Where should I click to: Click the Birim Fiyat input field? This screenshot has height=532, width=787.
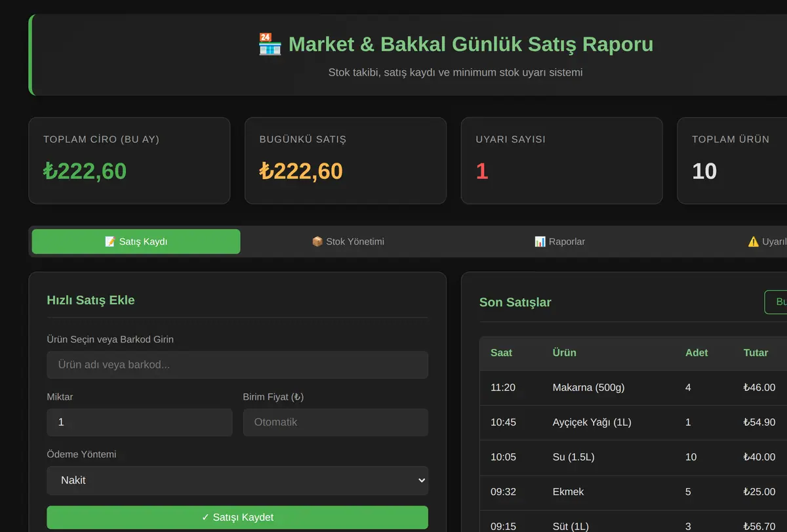[335, 422]
